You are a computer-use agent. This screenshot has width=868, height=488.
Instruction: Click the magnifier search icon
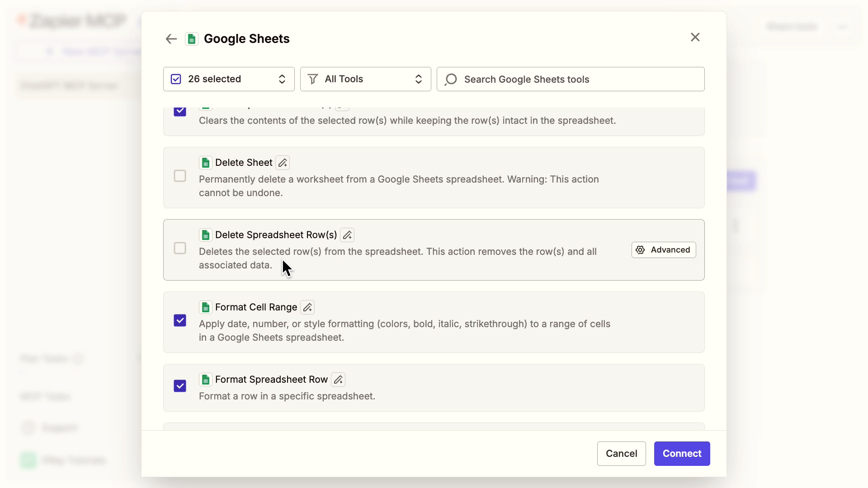tap(451, 80)
